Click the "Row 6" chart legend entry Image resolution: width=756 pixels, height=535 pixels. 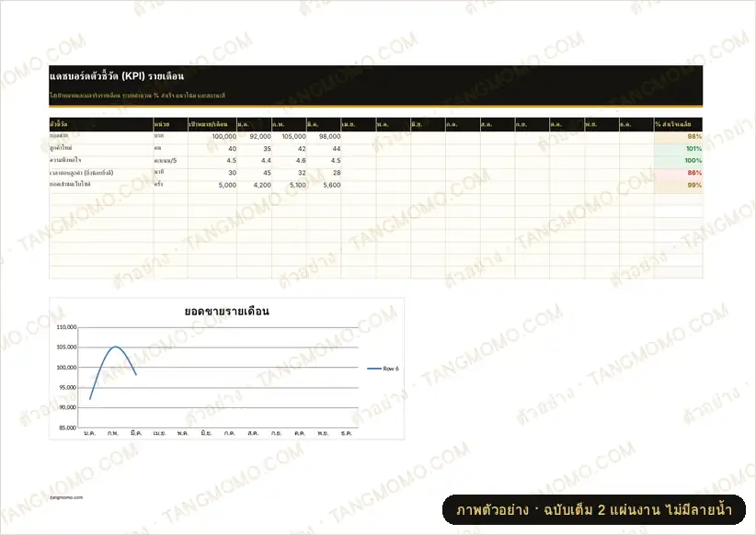383,369
